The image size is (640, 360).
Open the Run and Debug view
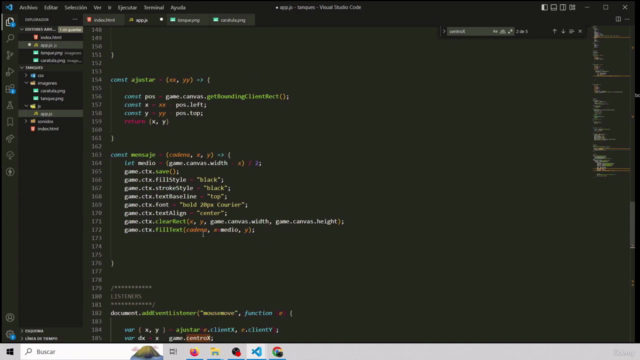coord(10,72)
